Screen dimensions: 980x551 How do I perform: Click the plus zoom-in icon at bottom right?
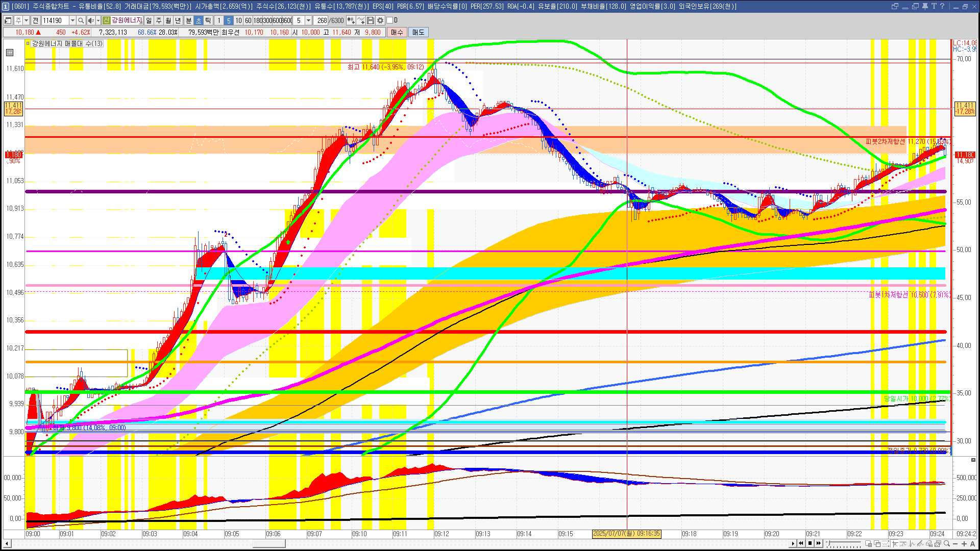pos(964,543)
